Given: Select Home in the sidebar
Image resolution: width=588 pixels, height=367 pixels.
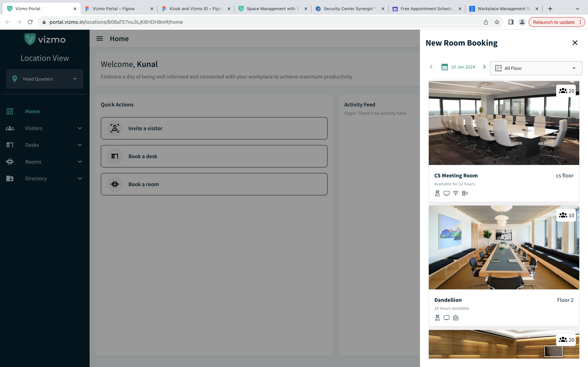Looking at the screenshot, I should coord(32,111).
